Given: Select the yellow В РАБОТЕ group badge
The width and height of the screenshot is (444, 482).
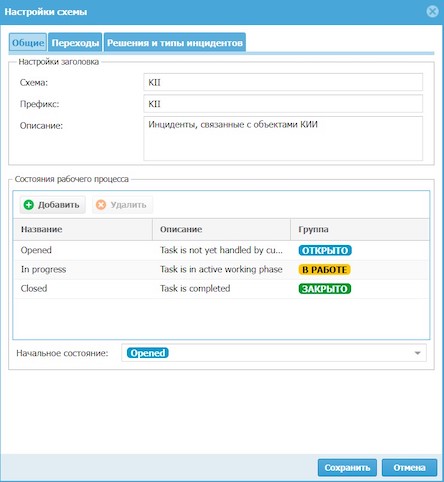Looking at the screenshot, I should (324, 270).
